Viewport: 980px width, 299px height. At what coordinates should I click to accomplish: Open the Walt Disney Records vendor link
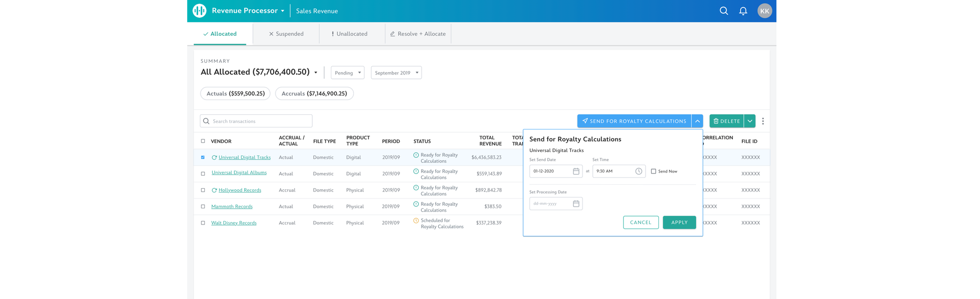click(x=234, y=223)
